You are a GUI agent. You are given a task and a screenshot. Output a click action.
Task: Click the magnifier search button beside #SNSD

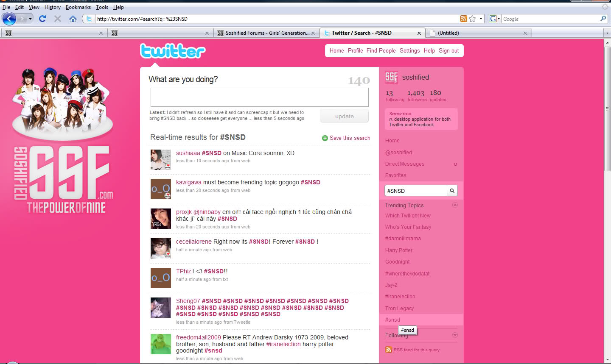coord(452,191)
